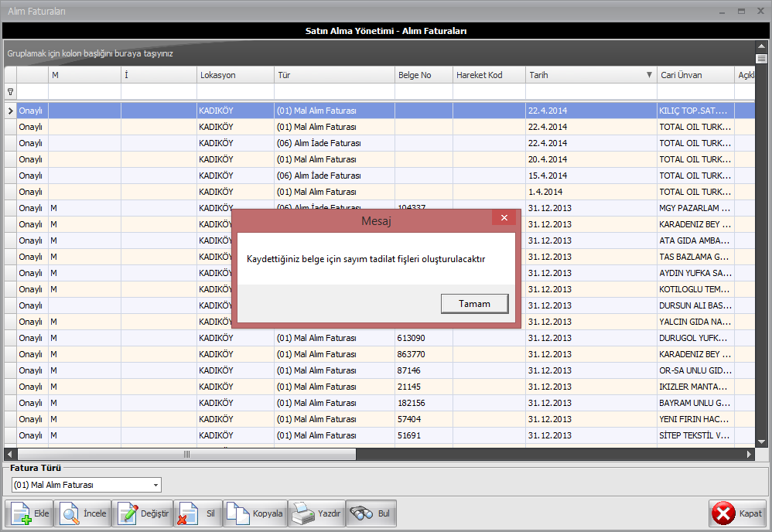Click the row indicator arrow of the first row
The width and height of the screenshot is (772, 532).
10,111
